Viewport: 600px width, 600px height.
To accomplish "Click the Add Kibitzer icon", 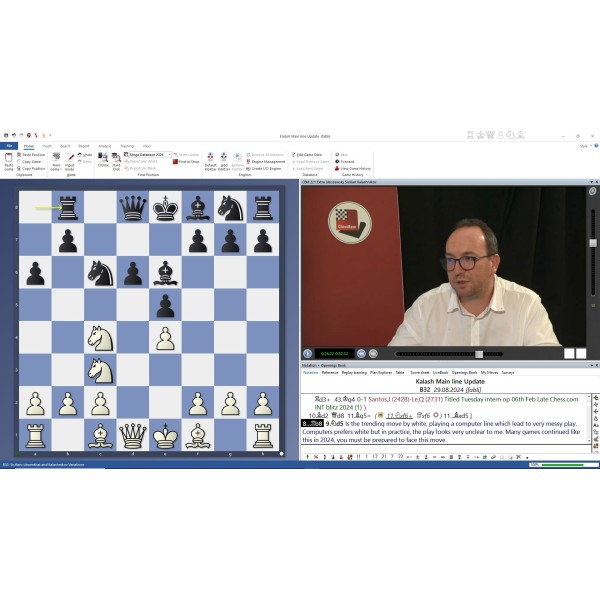I will [x=224, y=157].
